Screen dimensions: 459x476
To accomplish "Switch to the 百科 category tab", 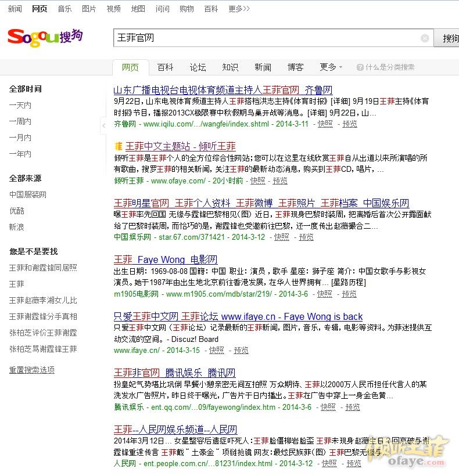I will click(x=165, y=67).
